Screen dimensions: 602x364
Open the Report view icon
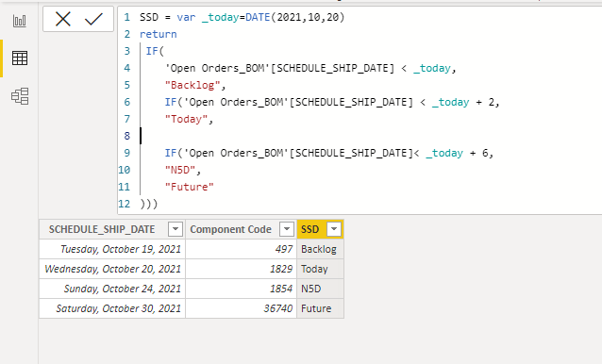point(20,21)
